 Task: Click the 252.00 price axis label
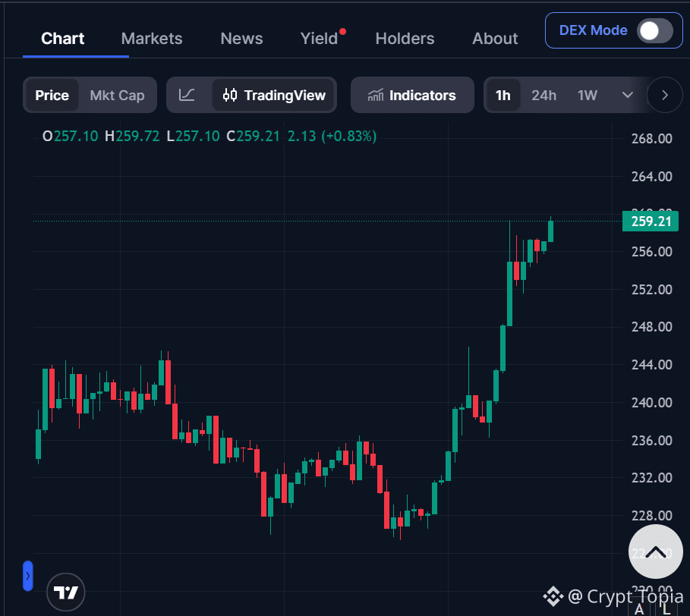coord(652,290)
